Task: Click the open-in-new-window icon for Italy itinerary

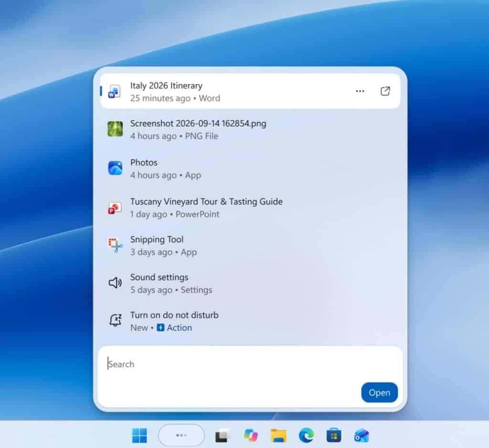Action: tap(385, 91)
